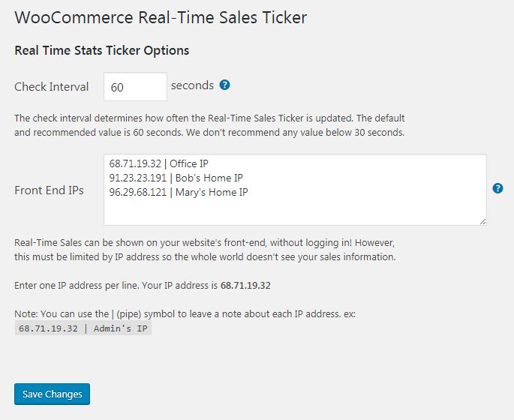The height and width of the screenshot is (420, 514).
Task: Click the bold IP address 68.71.19.32
Action: 245,285
